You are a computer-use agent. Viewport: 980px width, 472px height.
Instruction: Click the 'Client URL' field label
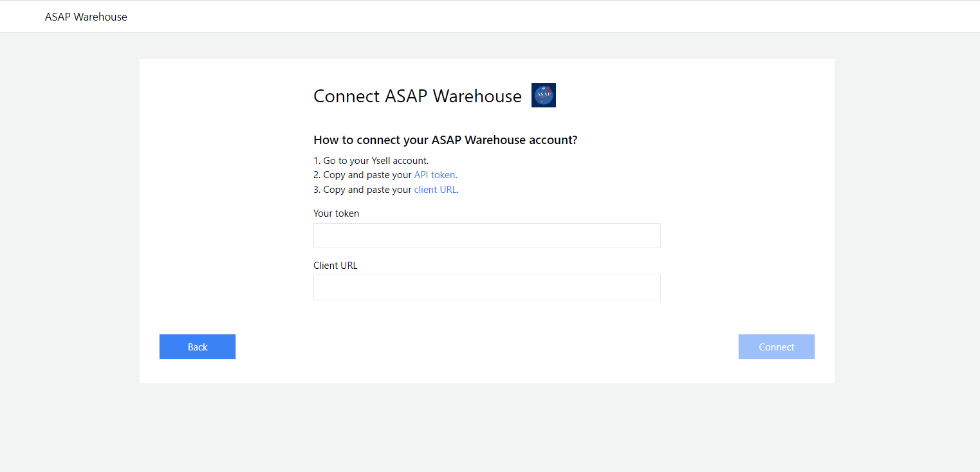335,266
